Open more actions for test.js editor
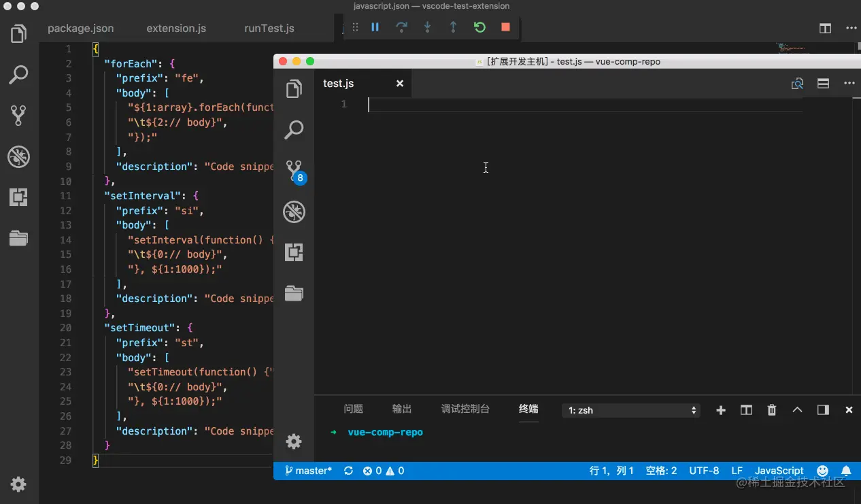 [849, 84]
